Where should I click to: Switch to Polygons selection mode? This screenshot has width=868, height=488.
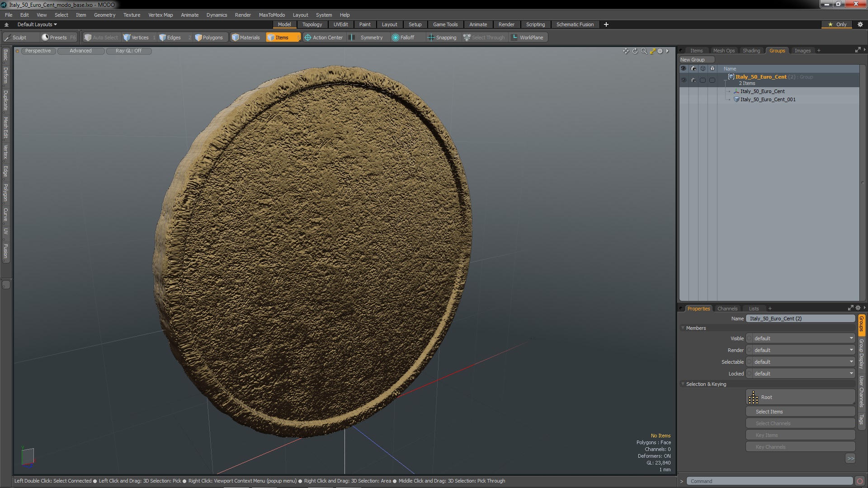pos(212,38)
